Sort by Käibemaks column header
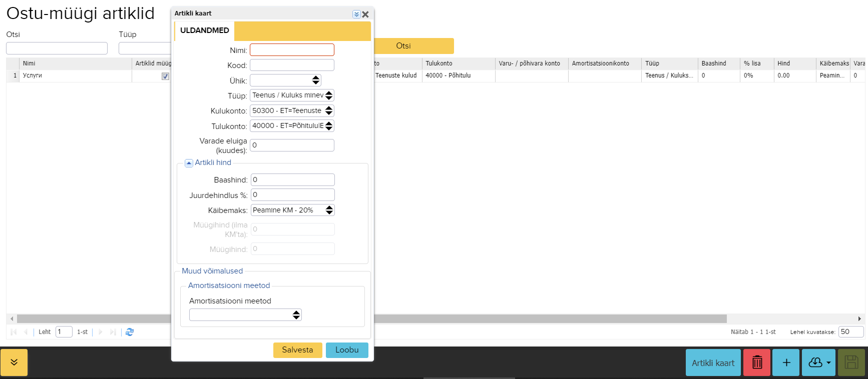This screenshot has height=379, width=868. coord(833,63)
